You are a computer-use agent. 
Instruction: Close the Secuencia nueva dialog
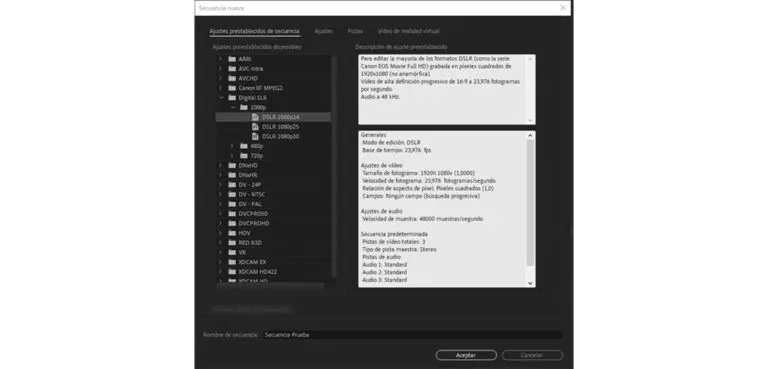[563, 8]
